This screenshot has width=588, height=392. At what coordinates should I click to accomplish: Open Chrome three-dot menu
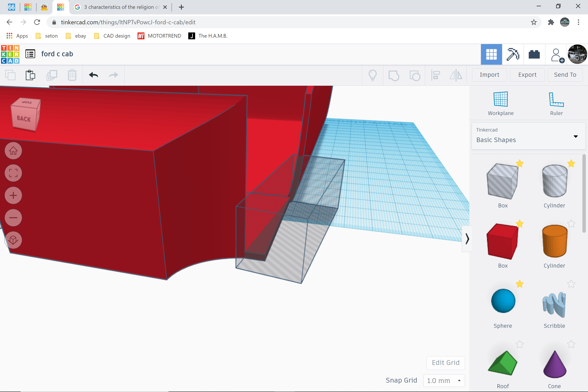(579, 22)
